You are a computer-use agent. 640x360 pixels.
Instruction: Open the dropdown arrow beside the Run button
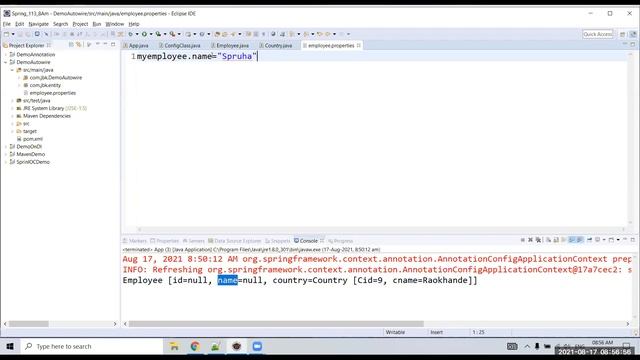[151, 34]
